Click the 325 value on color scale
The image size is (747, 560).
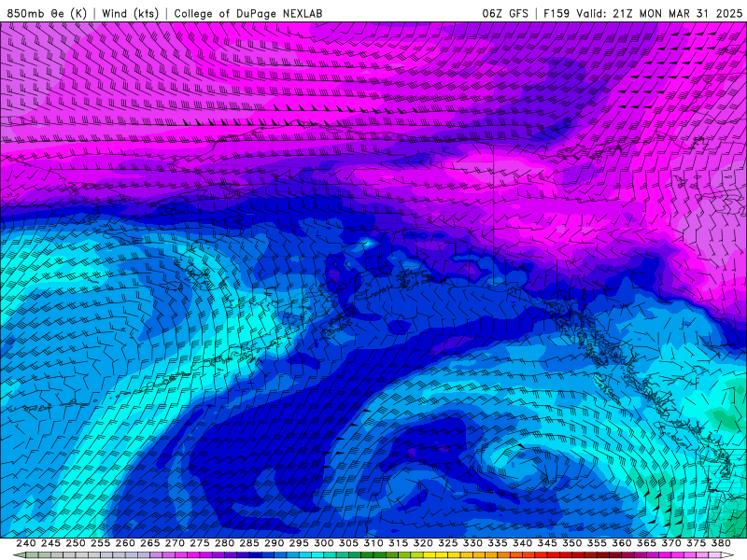coord(448,543)
